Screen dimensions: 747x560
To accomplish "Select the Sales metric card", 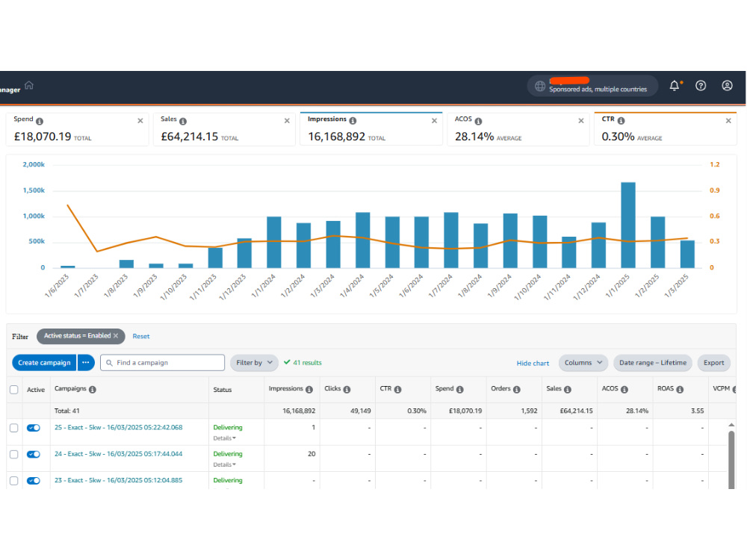I will tap(224, 129).
